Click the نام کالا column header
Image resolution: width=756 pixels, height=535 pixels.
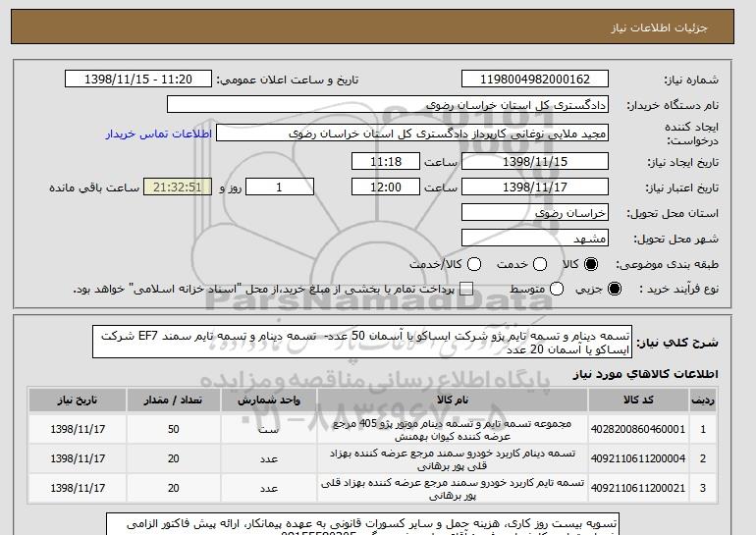click(x=453, y=401)
